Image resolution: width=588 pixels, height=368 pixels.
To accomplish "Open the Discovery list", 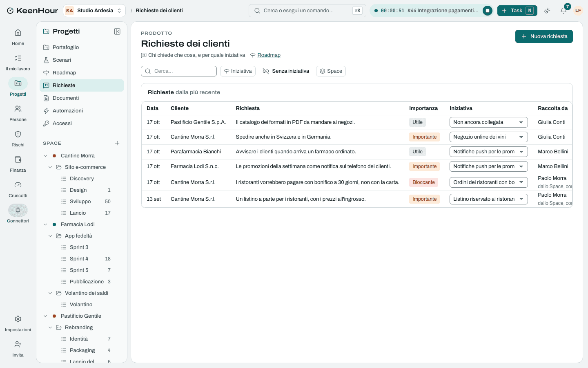I will point(82,179).
